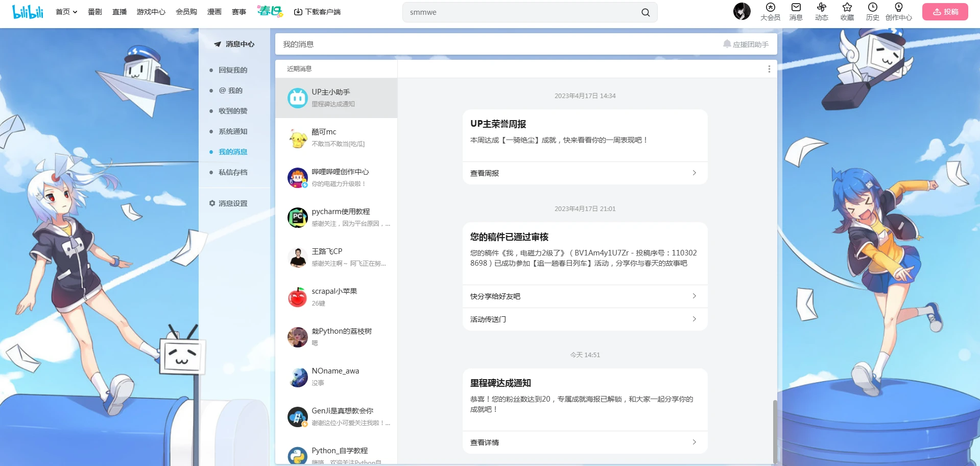Open 赛事 menu item

(x=238, y=12)
